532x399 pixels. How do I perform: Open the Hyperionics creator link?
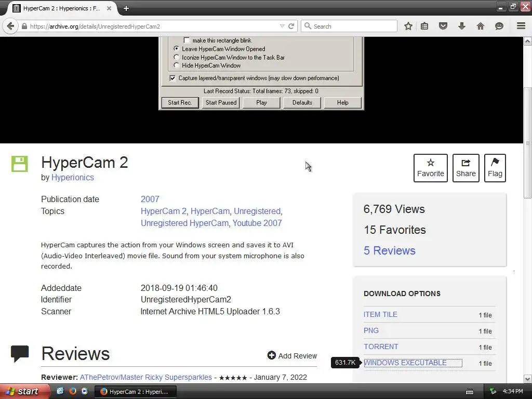(x=73, y=178)
